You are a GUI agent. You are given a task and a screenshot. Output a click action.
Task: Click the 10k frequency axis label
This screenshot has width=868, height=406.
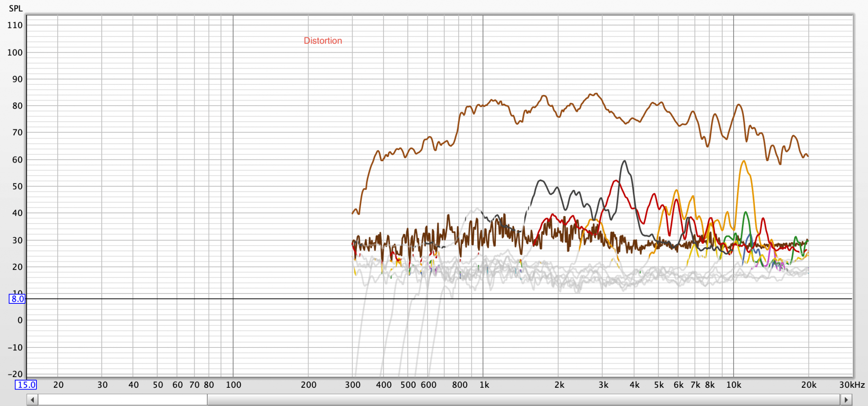point(734,385)
